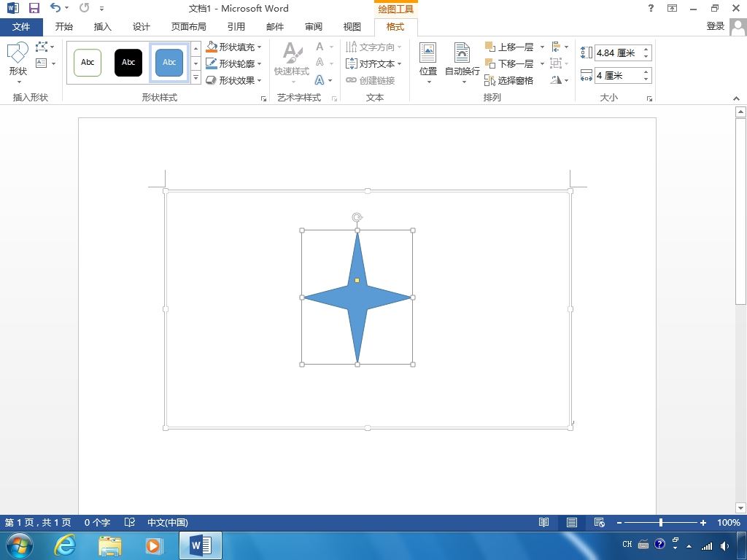The height and width of the screenshot is (560, 747).
Task: Click the volume icon in system tray
Action: point(725,545)
